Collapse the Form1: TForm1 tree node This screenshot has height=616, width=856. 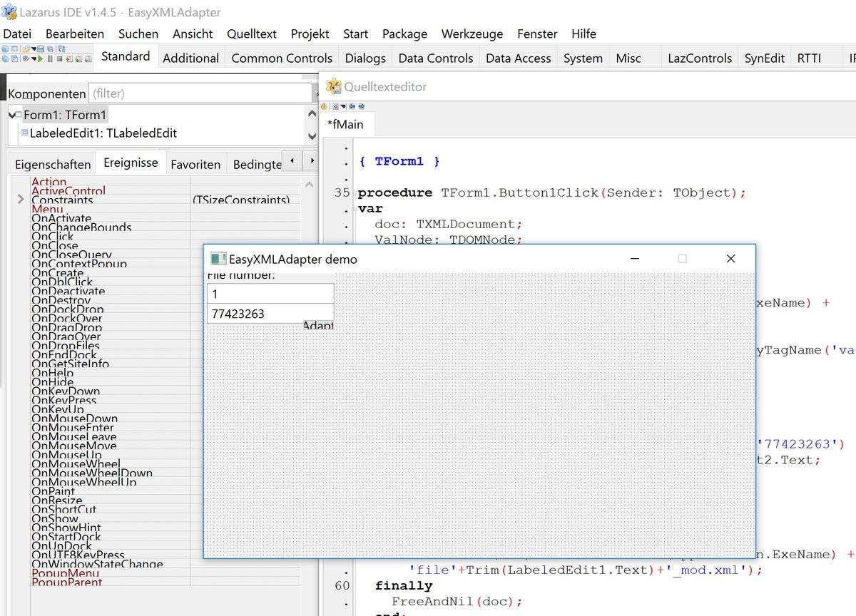pos(14,115)
